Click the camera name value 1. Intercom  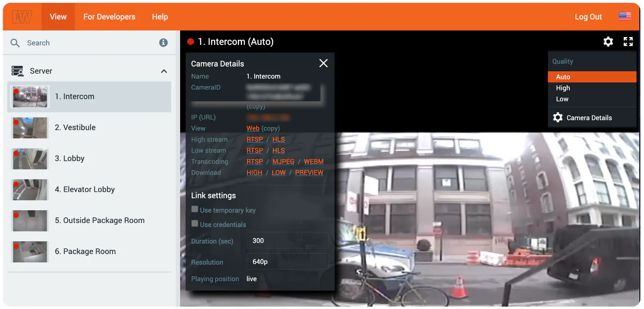pyautogui.click(x=263, y=76)
